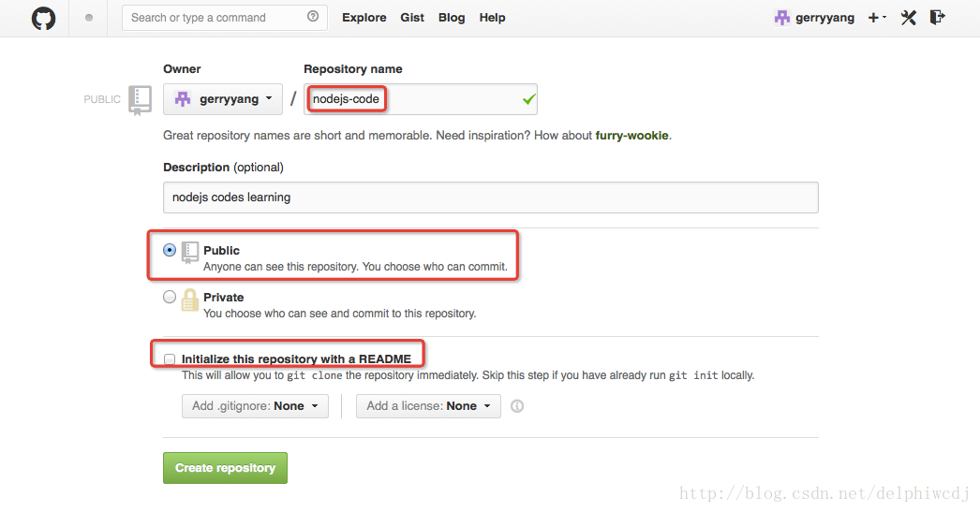Click the green checkmark valid-name icon
Image resolution: width=980 pixels, height=512 pixels.
coord(528,99)
